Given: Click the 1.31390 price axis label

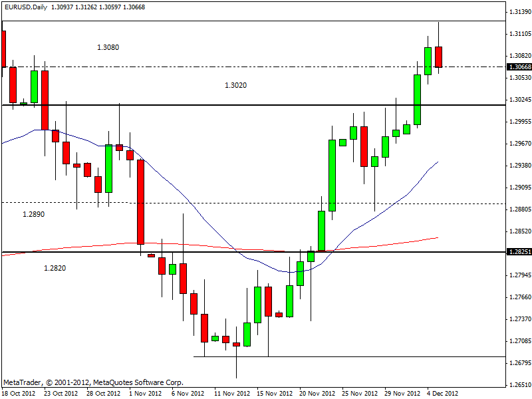Looking at the screenshot, I should tap(519, 12).
